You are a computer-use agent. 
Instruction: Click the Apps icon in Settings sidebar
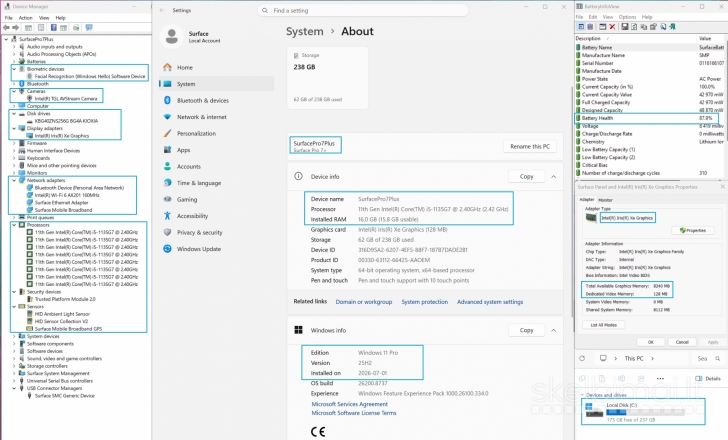[x=167, y=150]
